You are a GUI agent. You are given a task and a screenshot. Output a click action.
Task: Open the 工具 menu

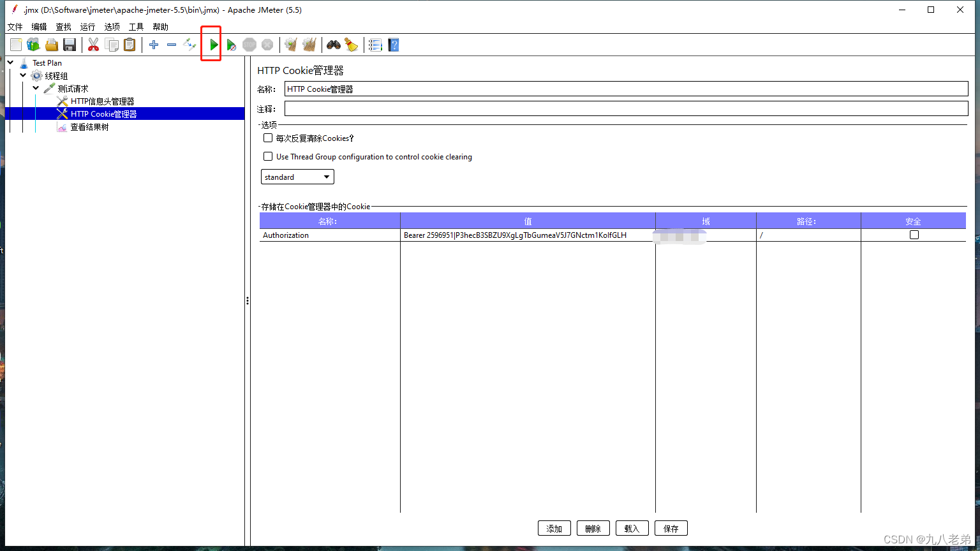click(x=136, y=27)
